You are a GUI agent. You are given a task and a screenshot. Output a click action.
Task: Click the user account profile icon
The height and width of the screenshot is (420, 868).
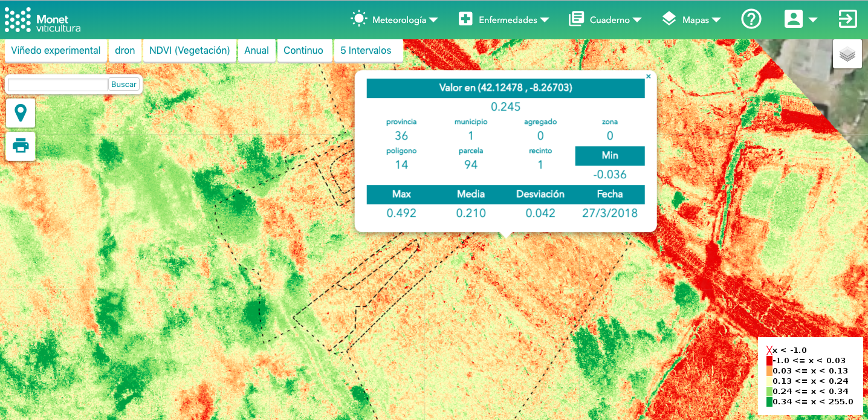coord(793,19)
